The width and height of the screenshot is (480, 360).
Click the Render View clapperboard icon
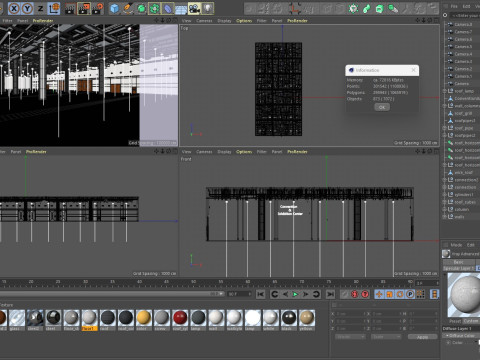click(70, 8)
